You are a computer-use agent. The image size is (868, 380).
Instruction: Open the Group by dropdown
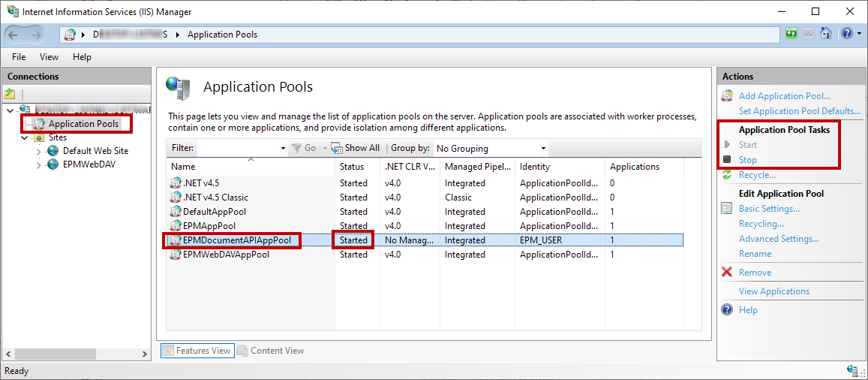click(x=543, y=149)
